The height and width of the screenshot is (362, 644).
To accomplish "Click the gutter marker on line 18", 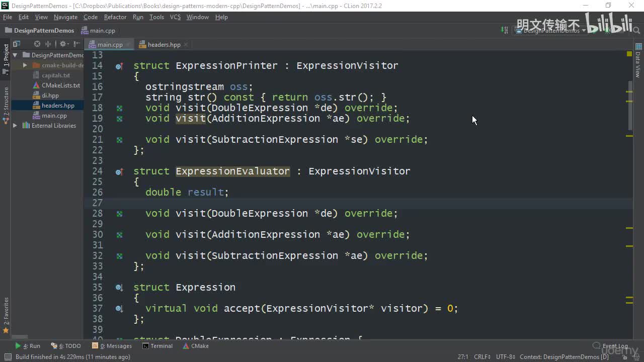I will (x=119, y=108).
